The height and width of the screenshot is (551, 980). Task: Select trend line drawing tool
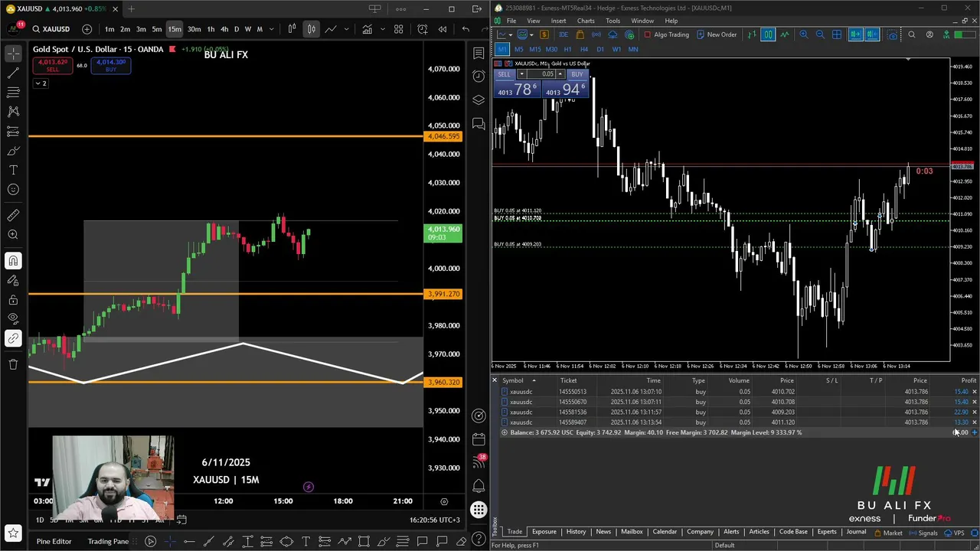13,73
